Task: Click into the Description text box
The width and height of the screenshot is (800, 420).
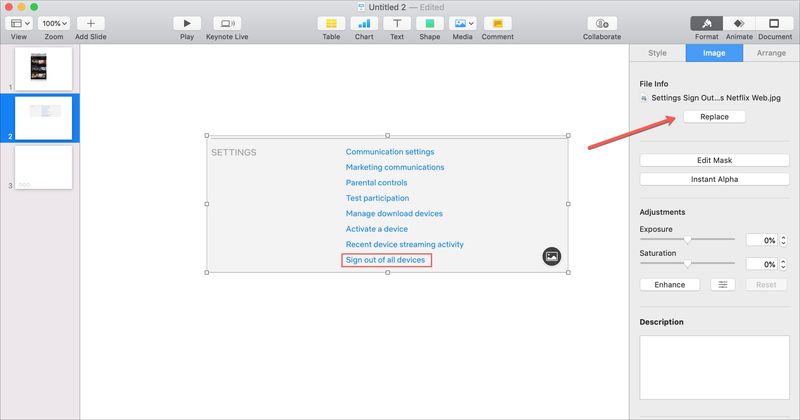Action: coord(714,367)
